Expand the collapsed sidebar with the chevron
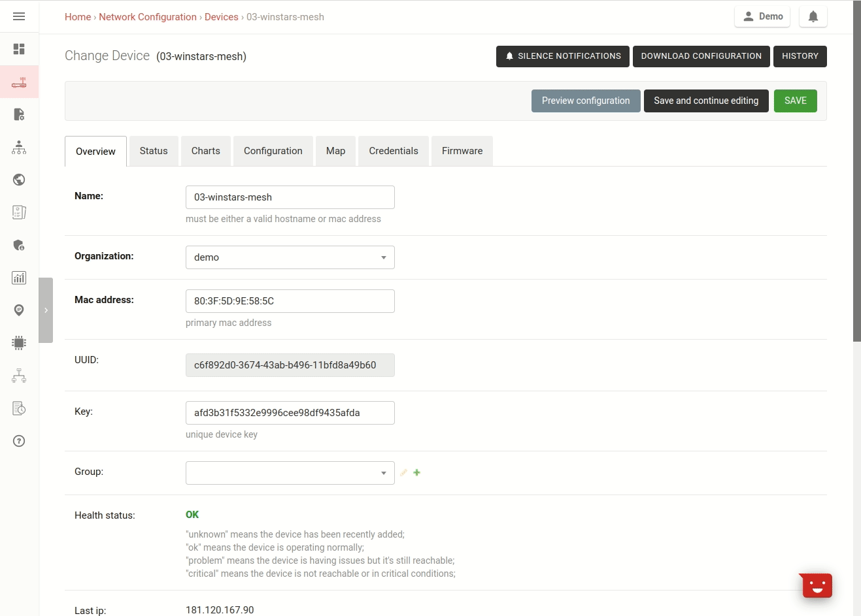This screenshot has width=861, height=616. [46, 310]
